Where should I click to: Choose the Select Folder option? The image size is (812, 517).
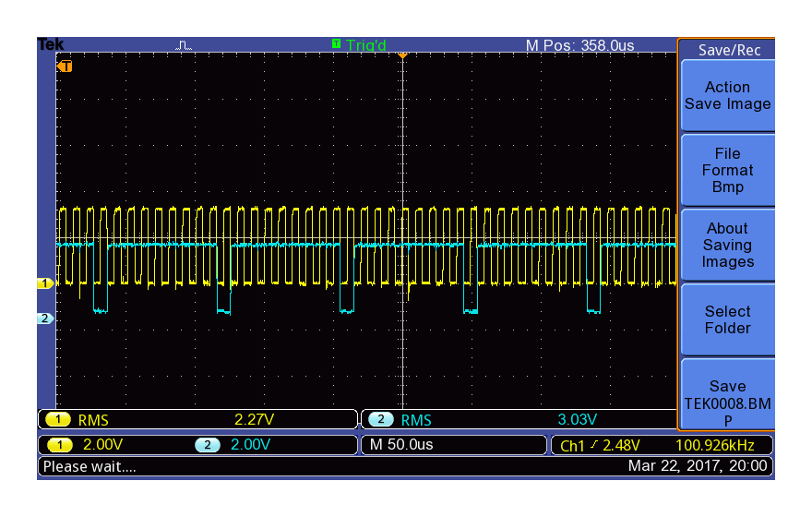[728, 319]
